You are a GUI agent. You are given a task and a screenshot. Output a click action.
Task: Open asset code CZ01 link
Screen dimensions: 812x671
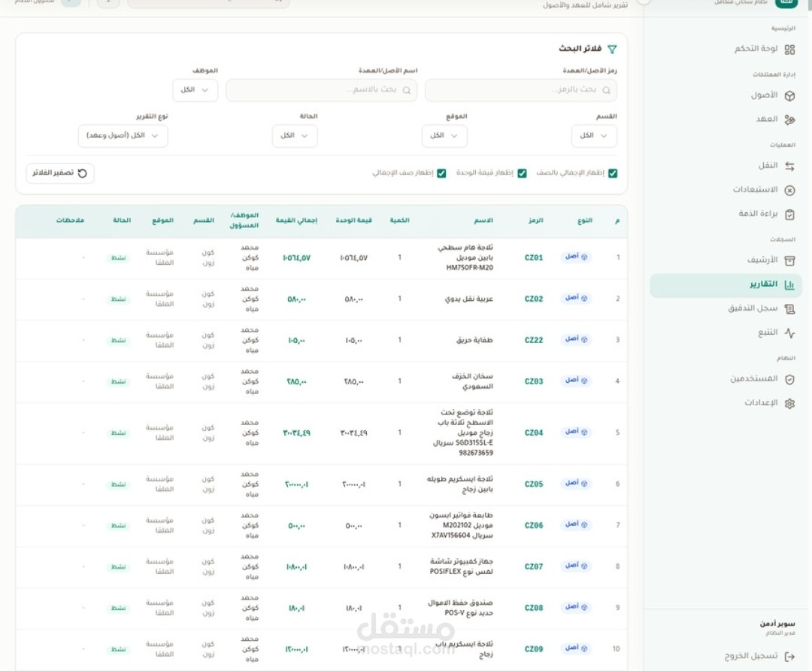(x=534, y=257)
